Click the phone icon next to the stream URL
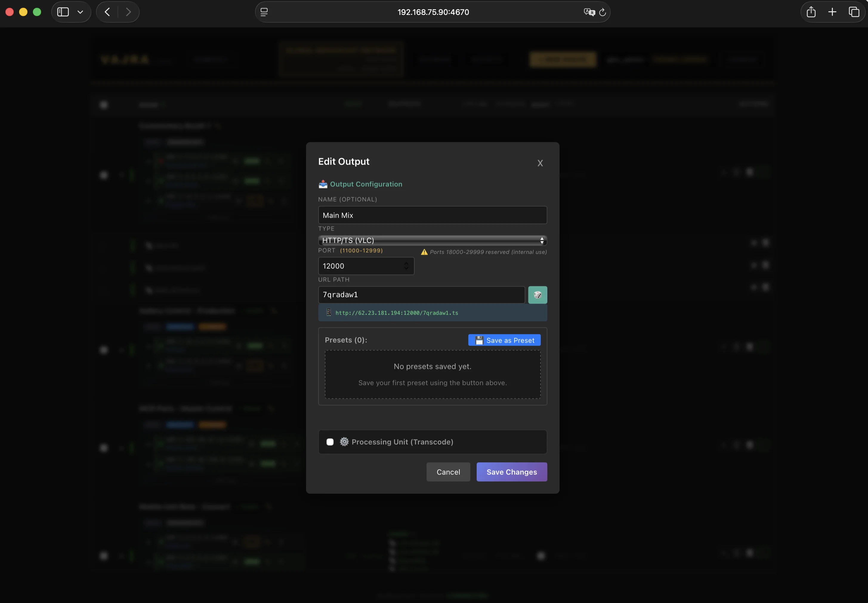Viewport: 868px width, 603px height. click(x=328, y=313)
